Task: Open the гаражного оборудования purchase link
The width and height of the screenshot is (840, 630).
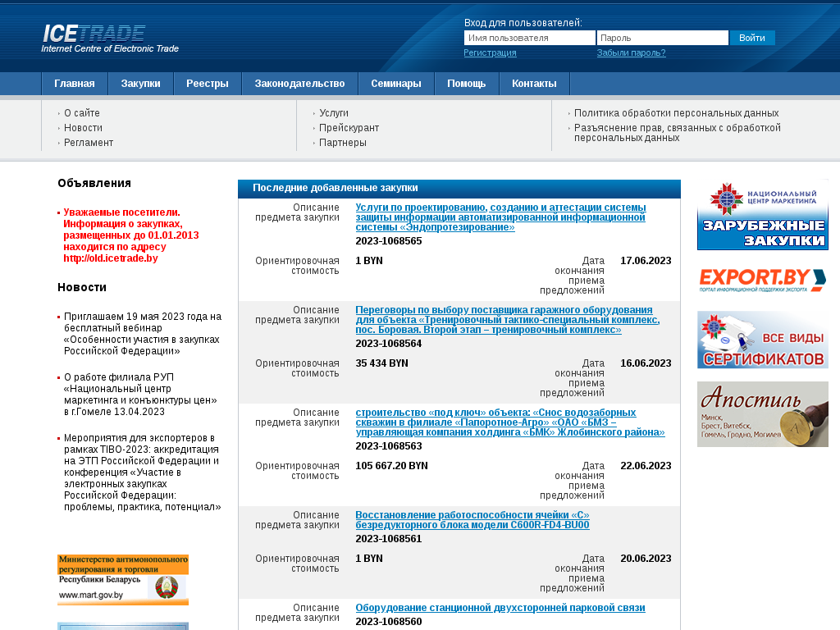Action: tap(507, 320)
